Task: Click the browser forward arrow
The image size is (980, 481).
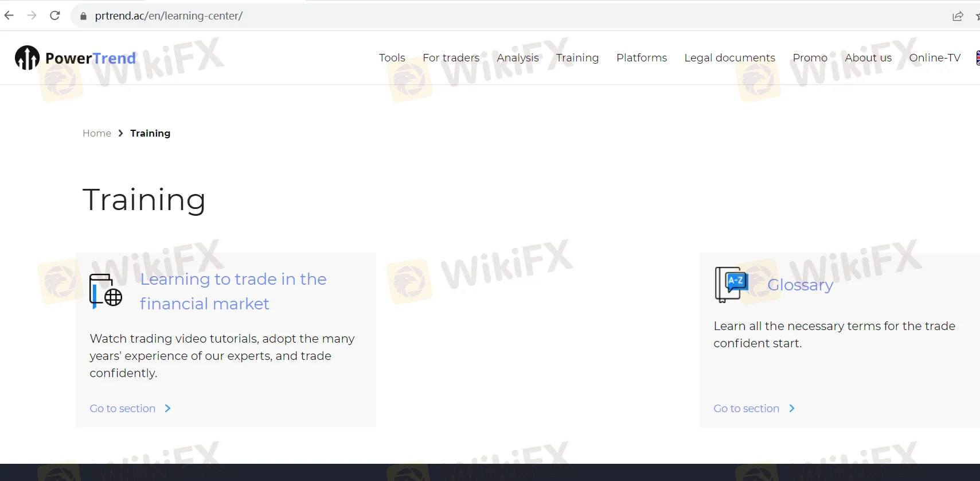Action: tap(32, 15)
